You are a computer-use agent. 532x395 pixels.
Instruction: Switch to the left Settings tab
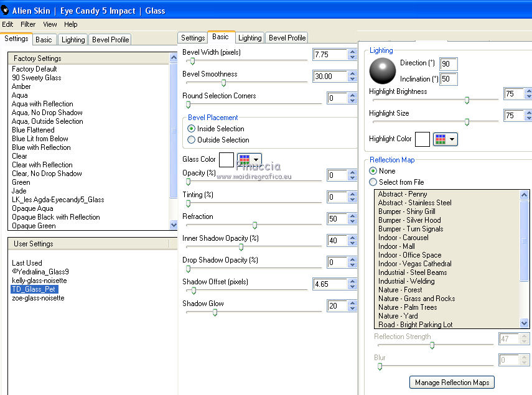pyautogui.click(x=16, y=39)
